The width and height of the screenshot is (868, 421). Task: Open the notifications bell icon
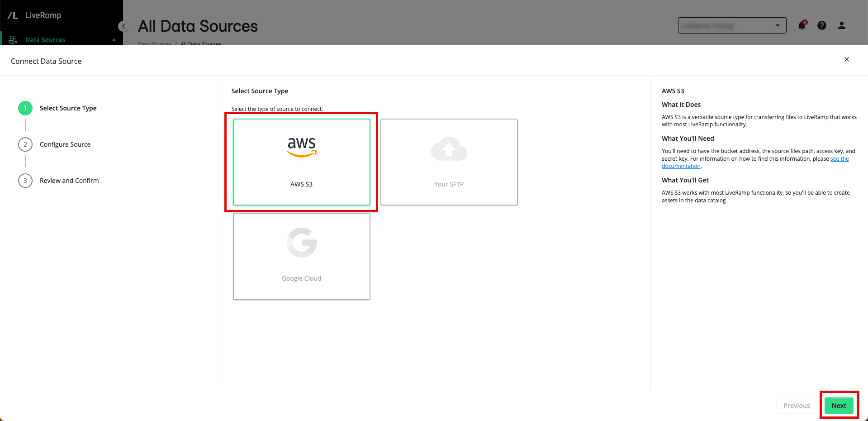point(802,25)
